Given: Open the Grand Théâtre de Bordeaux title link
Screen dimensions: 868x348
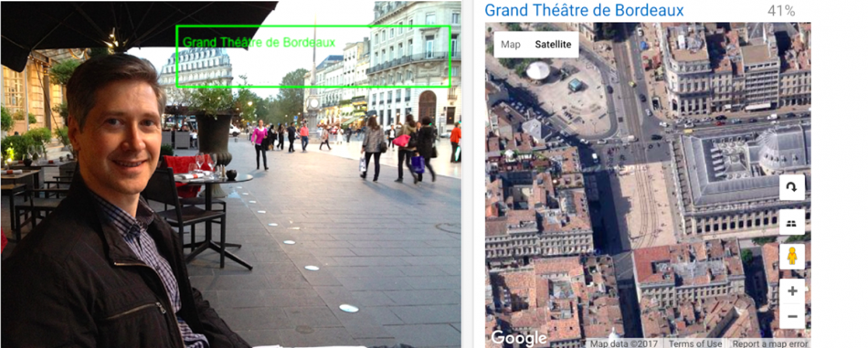Looking at the screenshot, I should point(584,10).
